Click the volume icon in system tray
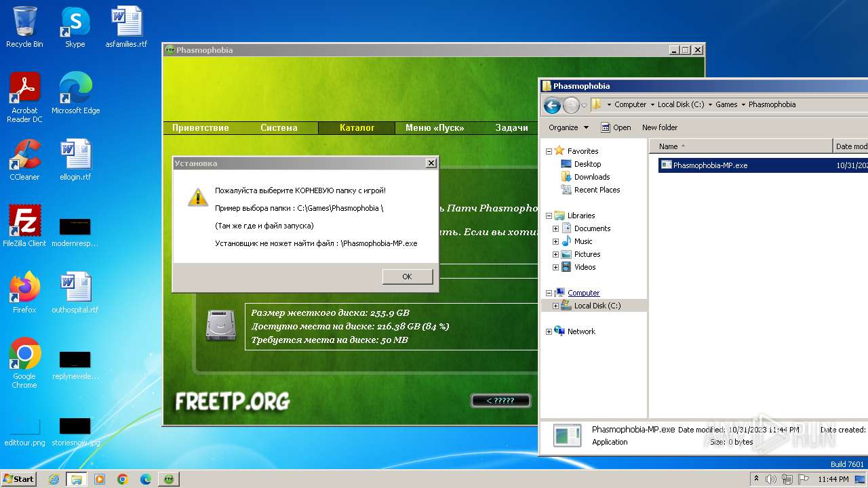Image resolution: width=868 pixels, height=488 pixels. pyautogui.click(x=771, y=479)
